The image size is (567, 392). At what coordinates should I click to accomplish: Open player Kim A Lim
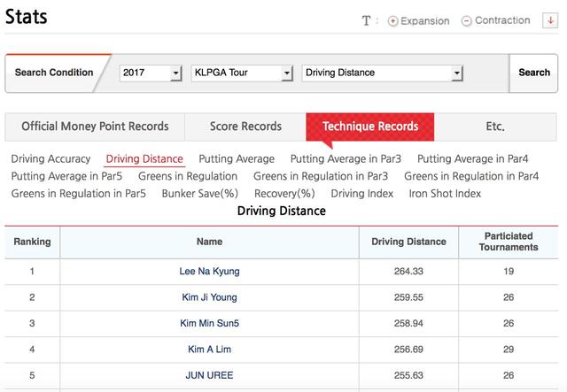209,350
